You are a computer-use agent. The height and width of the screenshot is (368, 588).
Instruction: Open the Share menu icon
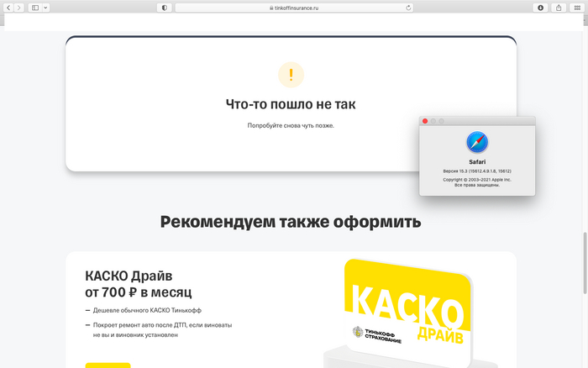[x=559, y=8]
